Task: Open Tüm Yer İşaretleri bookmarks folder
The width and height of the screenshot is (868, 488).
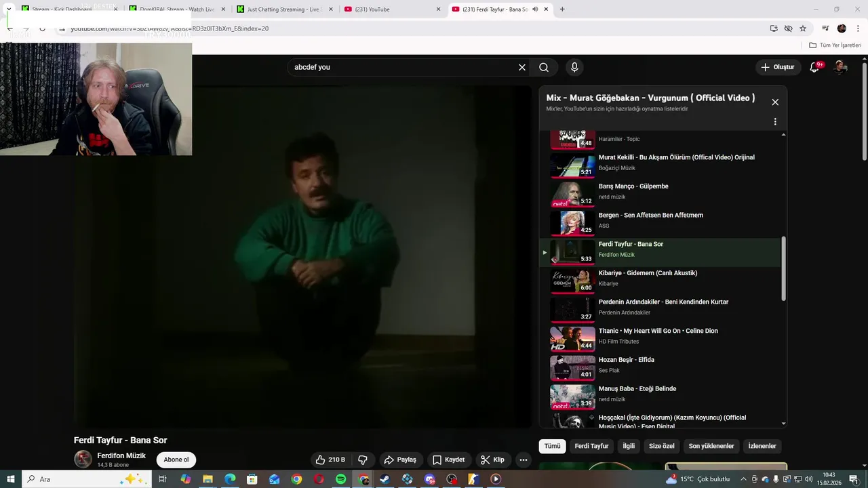Action: [835, 45]
